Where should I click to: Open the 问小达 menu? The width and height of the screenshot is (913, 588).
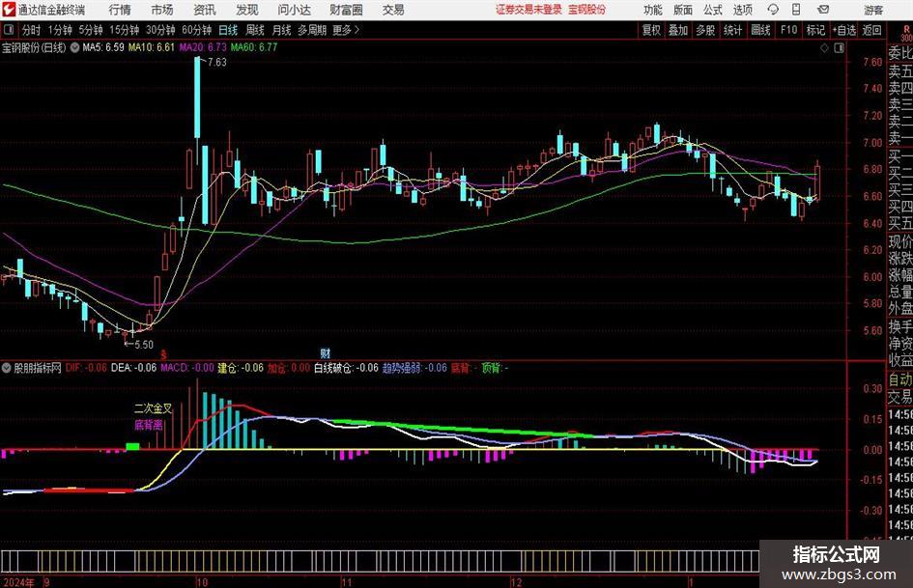pyautogui.click(x=294, y=10)
